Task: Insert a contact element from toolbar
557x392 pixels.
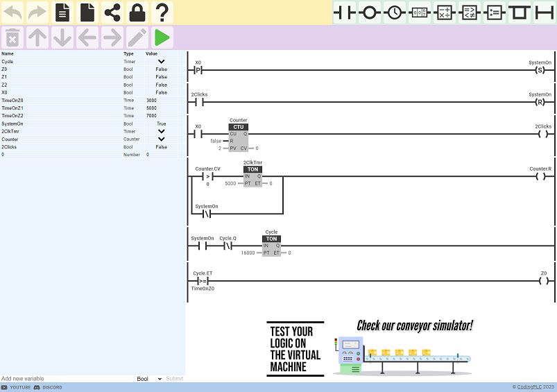Action: (345, 12)
